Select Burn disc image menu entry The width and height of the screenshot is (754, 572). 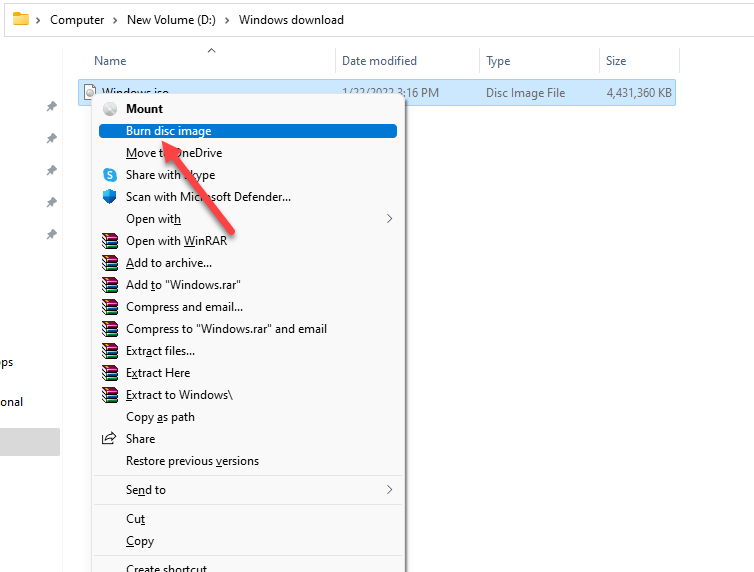(x=168, y=131)
